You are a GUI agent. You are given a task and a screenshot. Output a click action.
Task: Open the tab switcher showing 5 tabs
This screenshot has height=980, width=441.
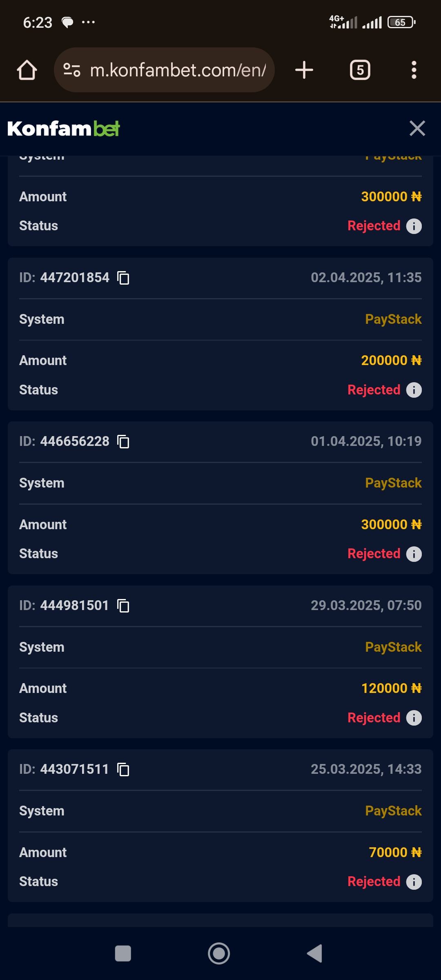click(360, 70)
